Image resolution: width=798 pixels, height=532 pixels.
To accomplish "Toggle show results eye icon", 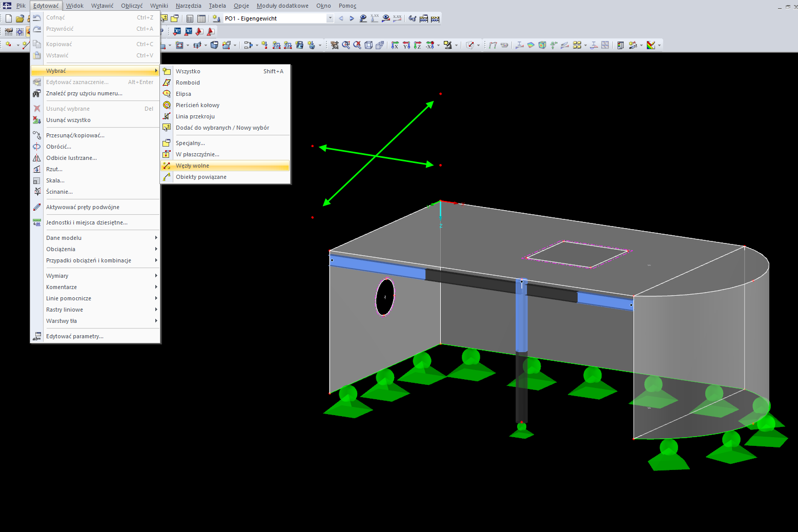I will click(x=386, y=18).
